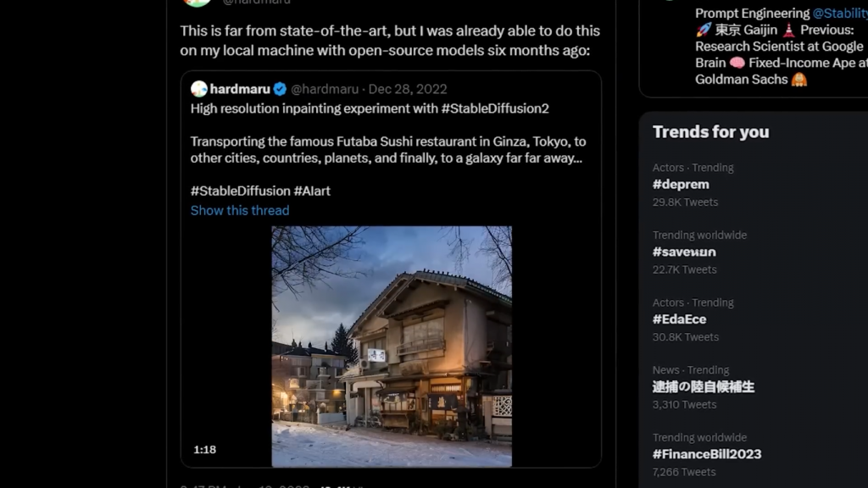Open the #StableDiffusion hashtag below the quote text
The image size is (868, 488).
[240, 191]
